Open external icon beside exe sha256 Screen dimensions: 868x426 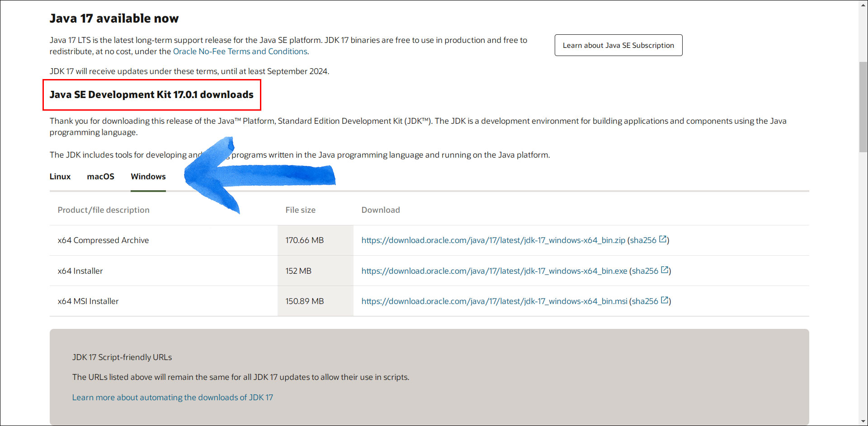click(665, 270)
